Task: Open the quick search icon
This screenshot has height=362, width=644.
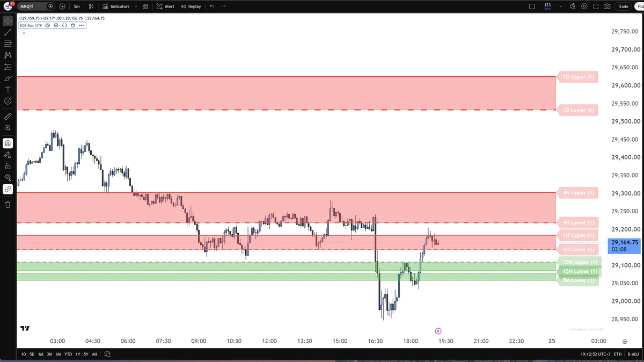Action: point(573,6)
